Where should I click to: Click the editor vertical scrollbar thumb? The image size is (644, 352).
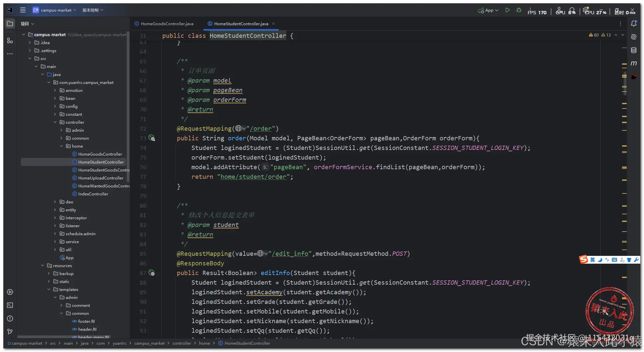(625, 83)
